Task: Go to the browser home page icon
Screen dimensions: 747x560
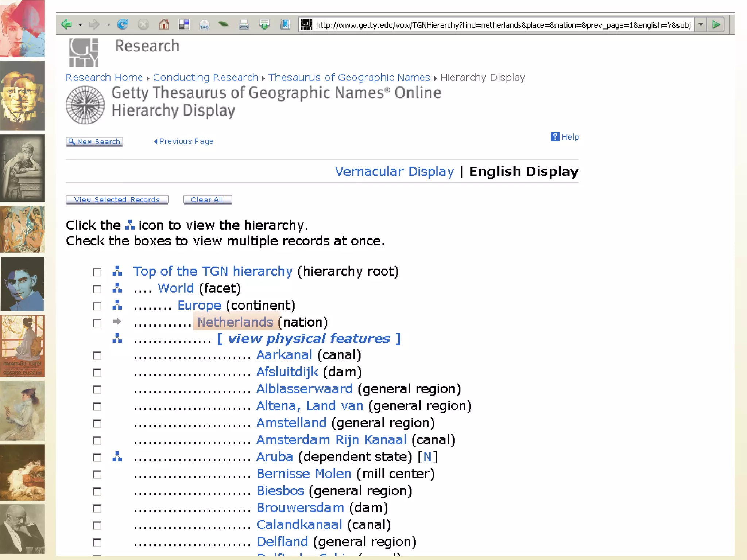Action: tap(164, 24)
